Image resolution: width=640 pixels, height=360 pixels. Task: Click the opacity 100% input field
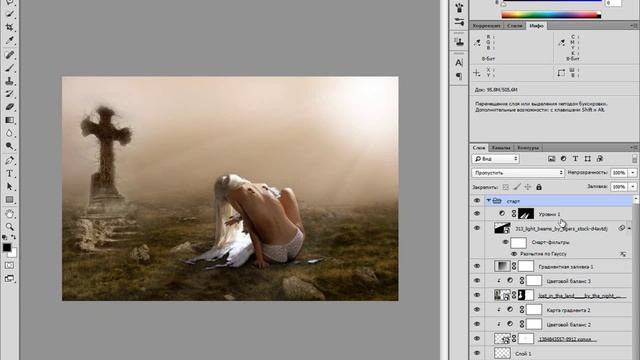[x=619, y=173]
